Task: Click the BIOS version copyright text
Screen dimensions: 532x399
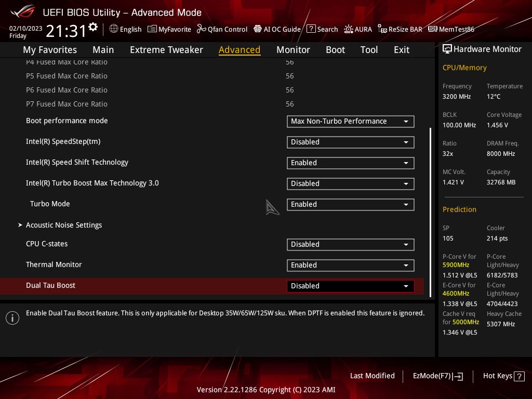Action: (266, 390)
